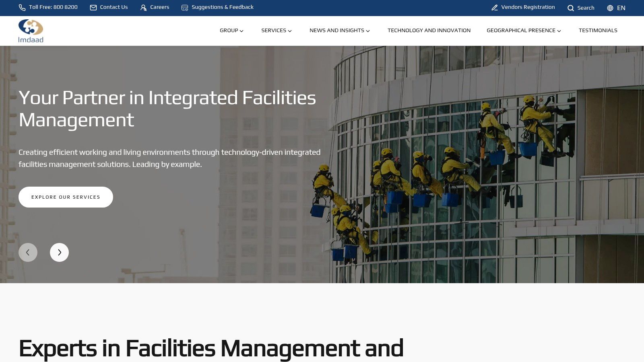
Task: Click the Toll Free: 800 8200 number
Action: tap(53, 7)
